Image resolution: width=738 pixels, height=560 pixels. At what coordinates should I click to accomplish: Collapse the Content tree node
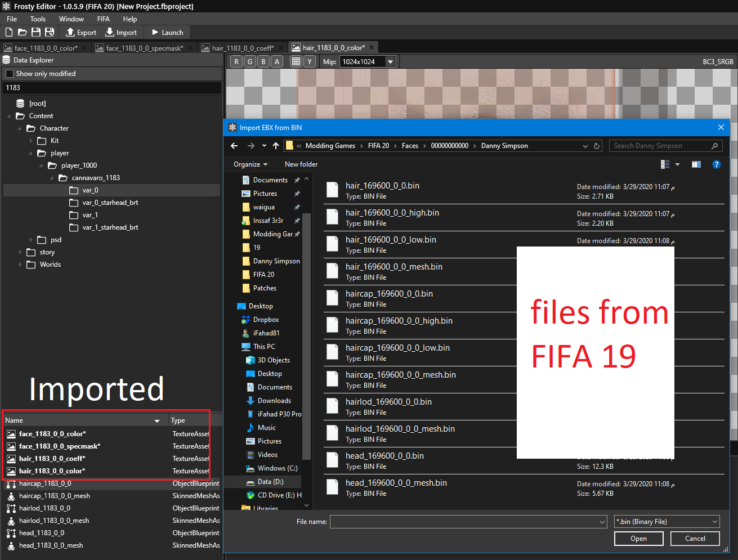tap(9, 116)
